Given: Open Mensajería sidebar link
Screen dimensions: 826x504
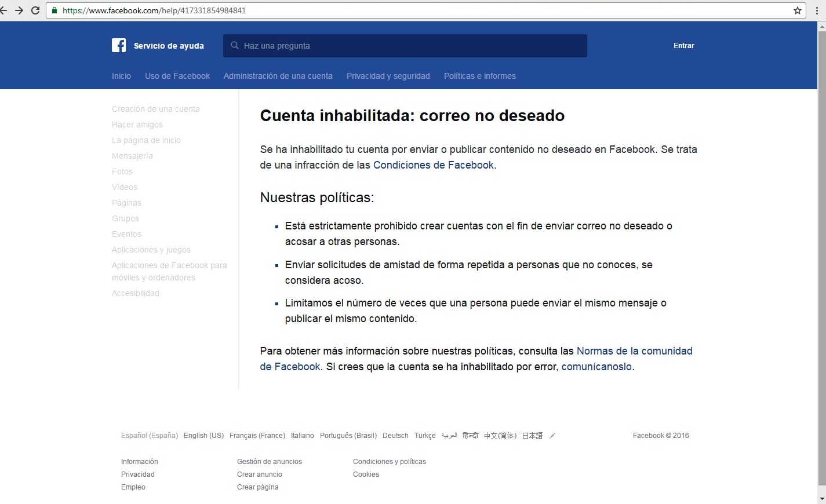Looking at the screenshot, I should click(132, 156).
